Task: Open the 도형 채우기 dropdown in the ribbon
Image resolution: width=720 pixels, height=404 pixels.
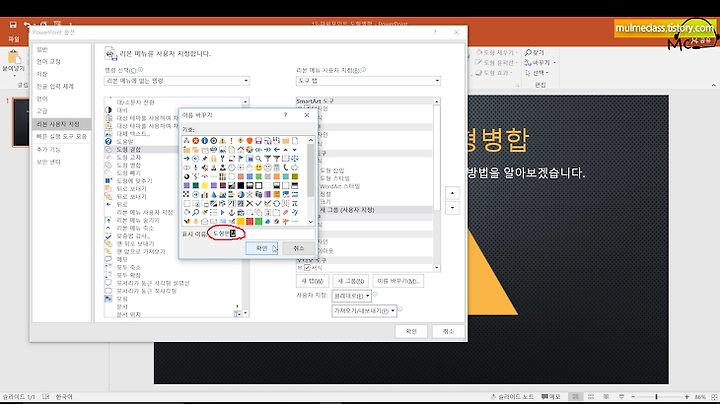Action: pyautogui.click(x=497, y=53)
